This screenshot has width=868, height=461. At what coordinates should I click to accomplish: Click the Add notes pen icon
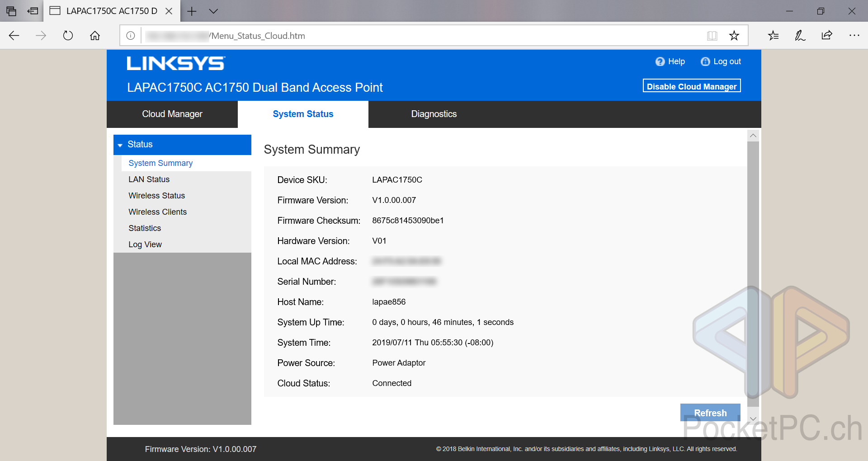[800, 36]
